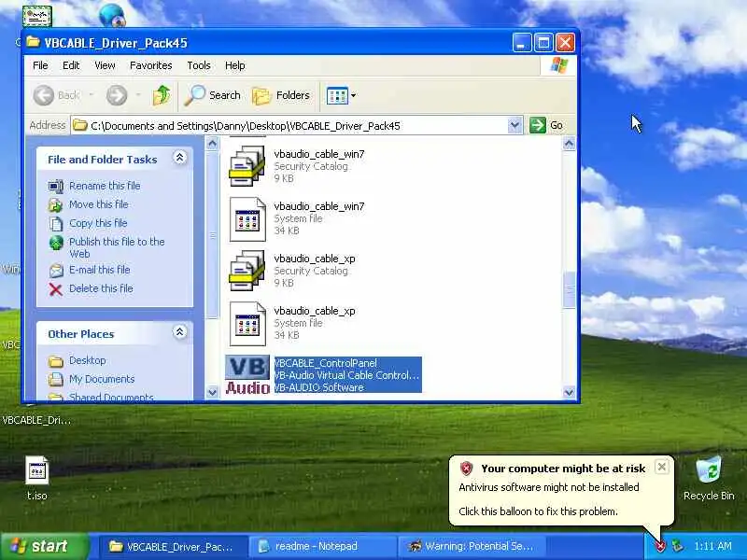Viewport: 747px width, 560px height.
Task: Open the Edit menu
Action: coord(71,65)
